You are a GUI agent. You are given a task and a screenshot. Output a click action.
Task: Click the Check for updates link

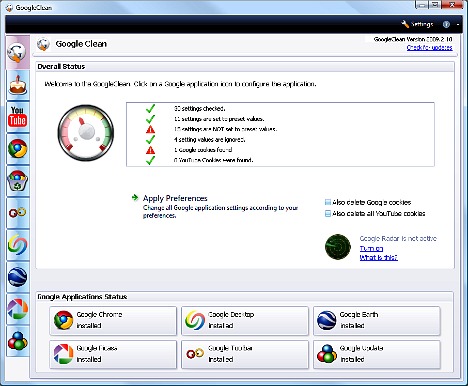point(429,48)
